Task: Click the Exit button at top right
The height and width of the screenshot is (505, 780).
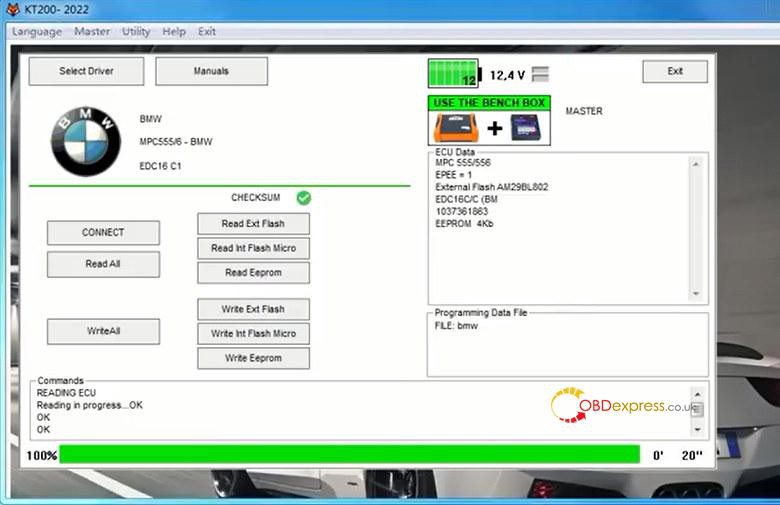Action: [x=675, y=71]
